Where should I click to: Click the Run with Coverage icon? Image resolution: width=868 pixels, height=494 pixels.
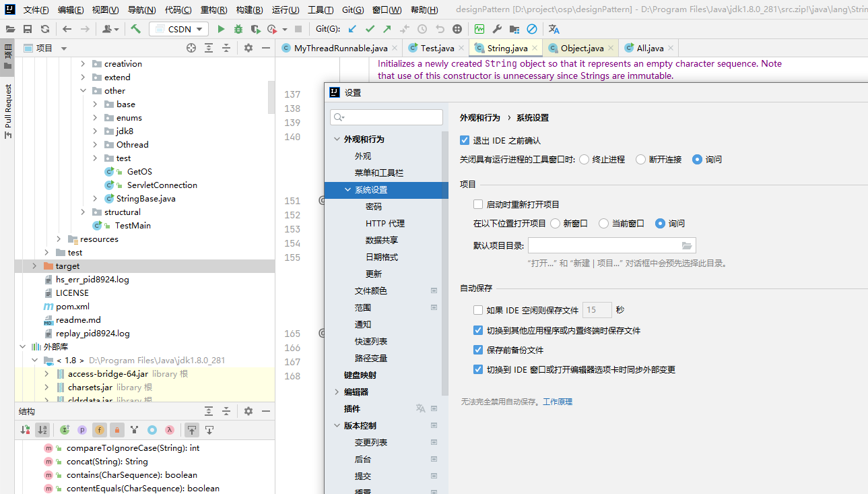point(255,29)
